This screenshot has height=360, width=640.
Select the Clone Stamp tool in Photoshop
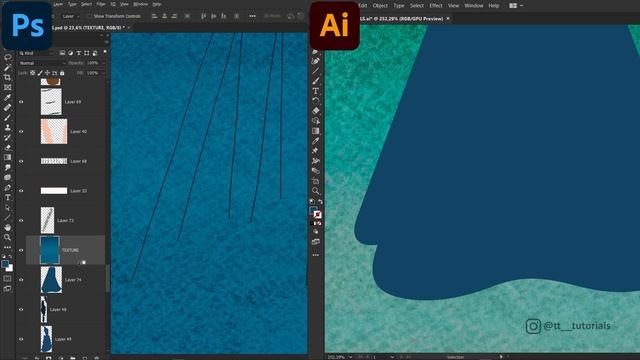[7, 127]
